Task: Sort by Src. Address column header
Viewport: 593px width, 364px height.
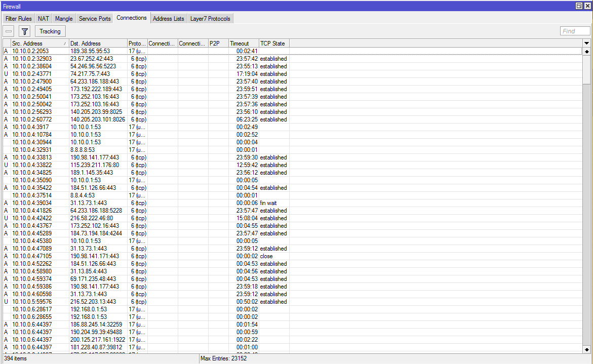Action: pyautogui.click(x=39, y=44)
